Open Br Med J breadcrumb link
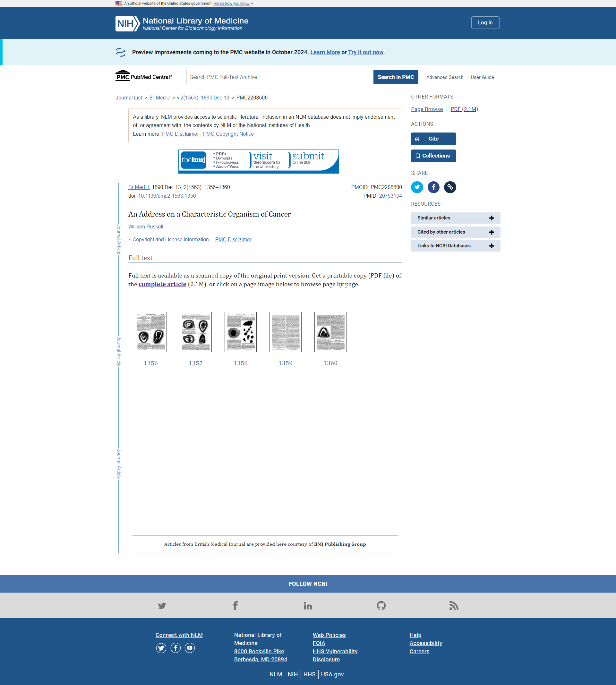Screen dimensions: 616x685 pyautogui.click(x=159, y=98)
